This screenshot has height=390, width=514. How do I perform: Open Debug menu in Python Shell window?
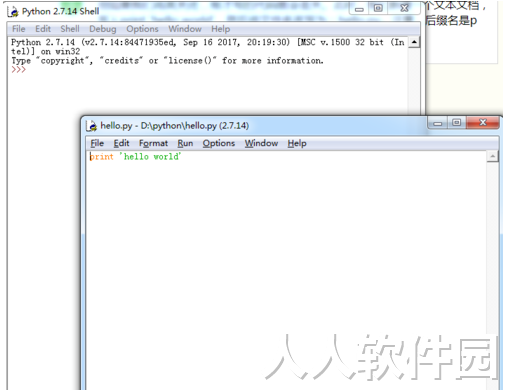[103, 29]
